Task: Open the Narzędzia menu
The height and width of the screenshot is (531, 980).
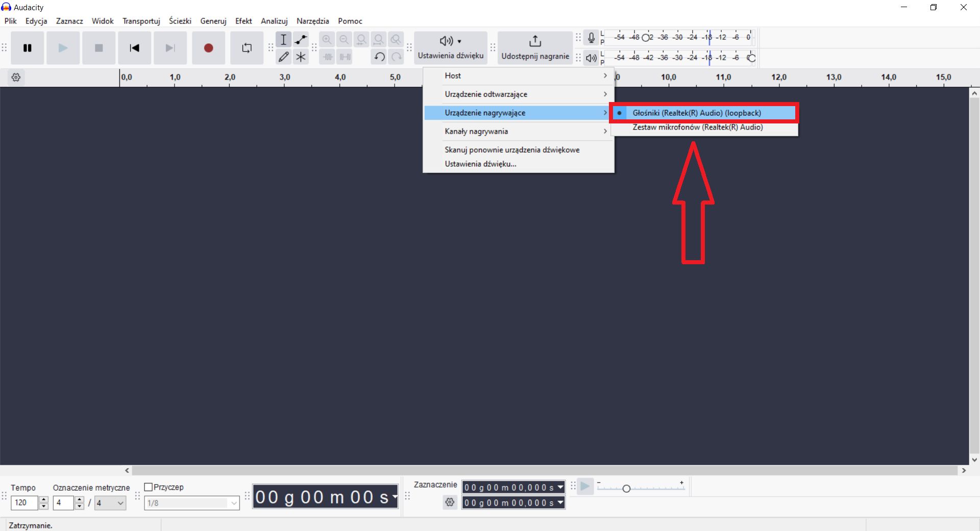Action: (x=313, y=21)
